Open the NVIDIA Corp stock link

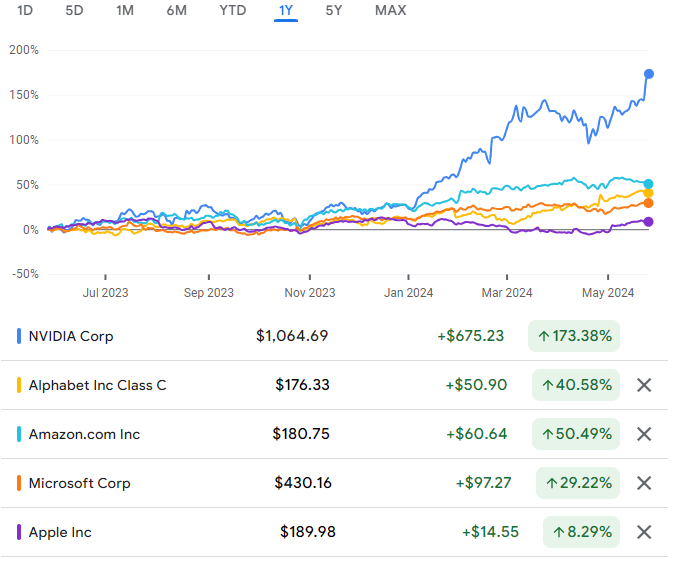tap(70, 336)
